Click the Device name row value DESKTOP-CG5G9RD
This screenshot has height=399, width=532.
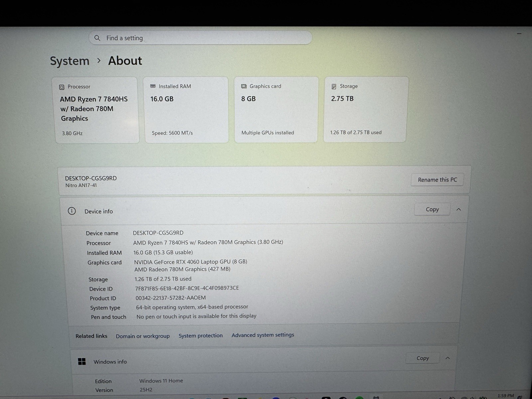click(x=158, y=233)
